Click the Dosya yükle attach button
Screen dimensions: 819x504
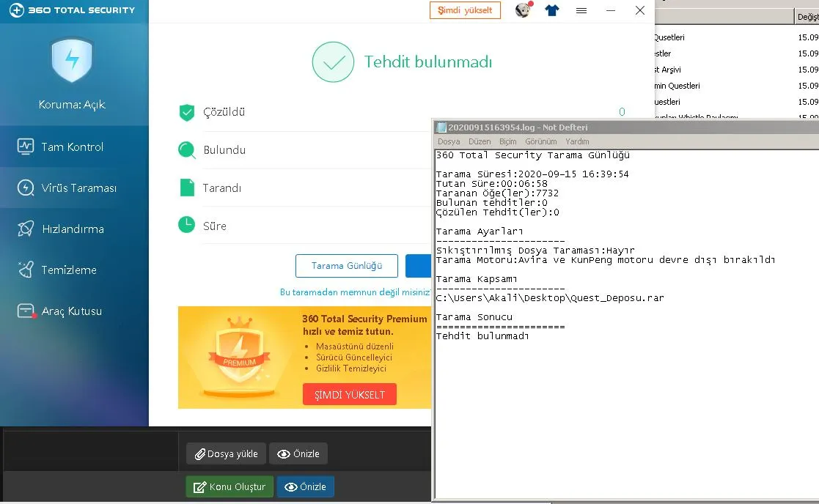click(226, 454)
